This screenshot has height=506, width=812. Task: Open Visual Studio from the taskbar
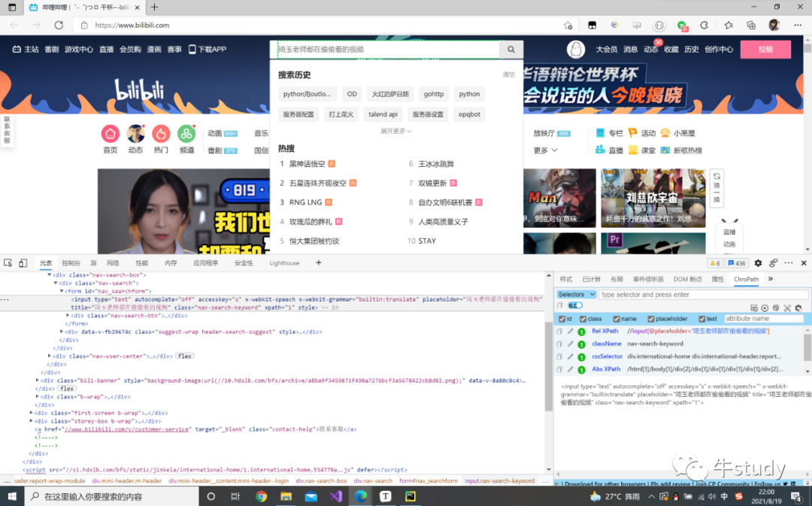coord(335,496)
